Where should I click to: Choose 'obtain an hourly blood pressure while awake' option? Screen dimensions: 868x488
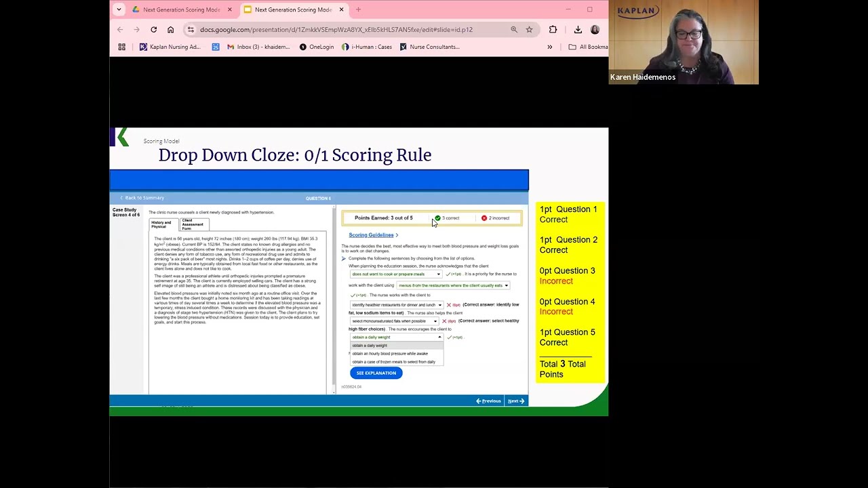[396, 354]
